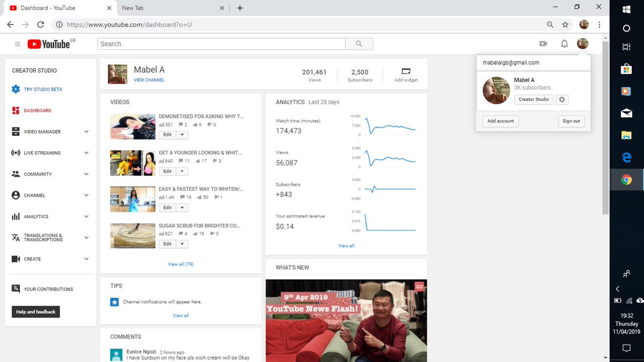This screenshot has height=362, width=644.
Task: Click the search magnifier button
Action: [359, 44]
